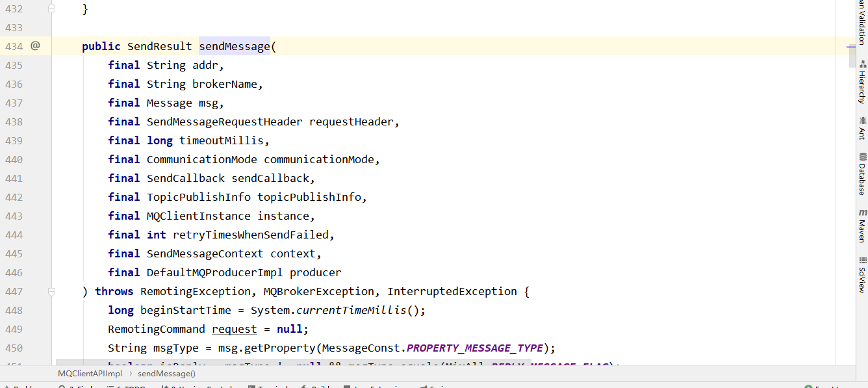Click 'TopicPublishInfo' type on line 442

click(199, 197)
